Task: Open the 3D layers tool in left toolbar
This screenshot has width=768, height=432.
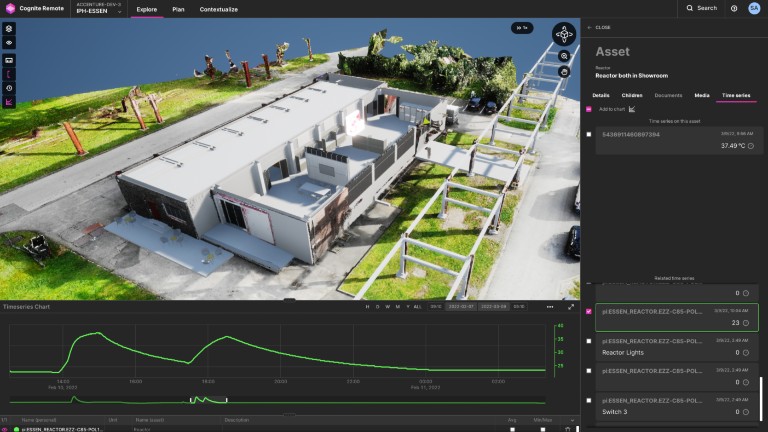Action: [x=9, y=28]
